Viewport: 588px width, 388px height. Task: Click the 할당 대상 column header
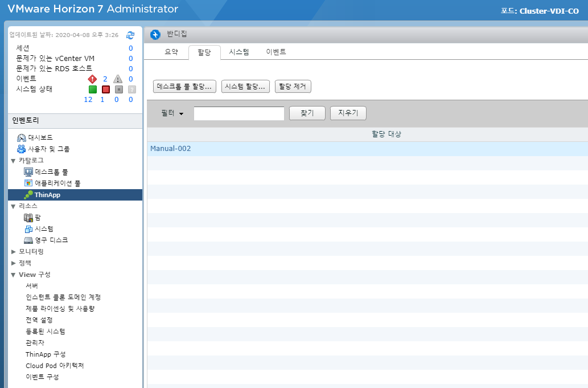coord(386,134)
